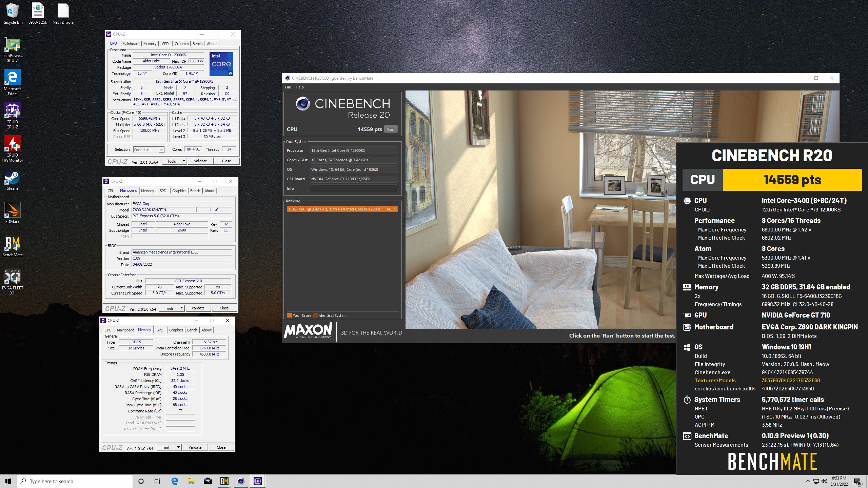Click 14559 pts yellow score banner
The width and height of the screenshot is (868, 488).
(792, 180)
